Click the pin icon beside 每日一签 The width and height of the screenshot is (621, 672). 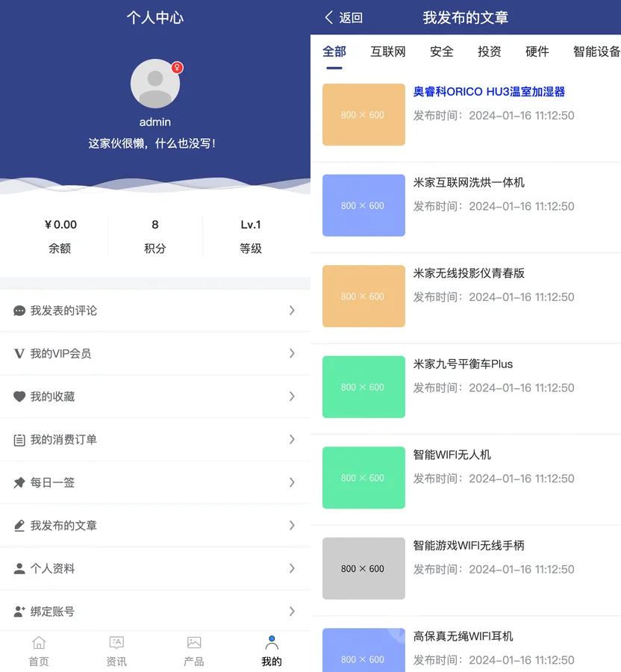click(x=19, y=482)
